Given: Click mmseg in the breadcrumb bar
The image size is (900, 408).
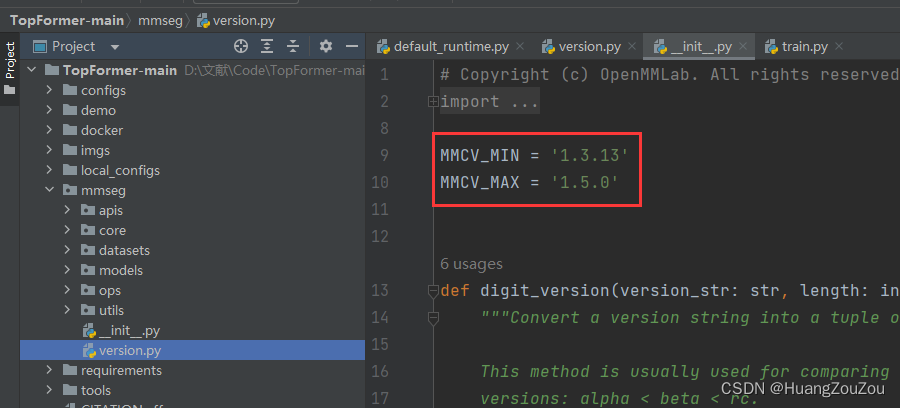Looking at the screenshot, I should pos(160,21).
